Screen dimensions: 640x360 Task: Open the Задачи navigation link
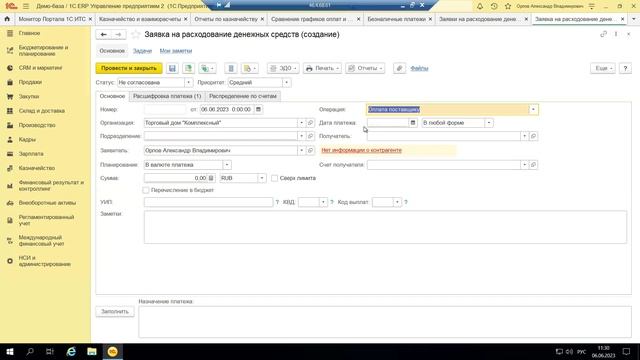tap(142, 51)
